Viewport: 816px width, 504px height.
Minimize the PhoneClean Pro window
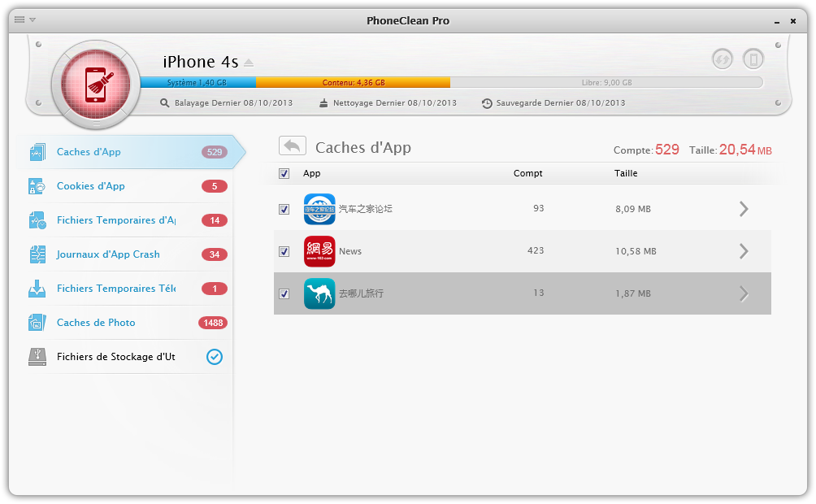click(x=777, y=21)
